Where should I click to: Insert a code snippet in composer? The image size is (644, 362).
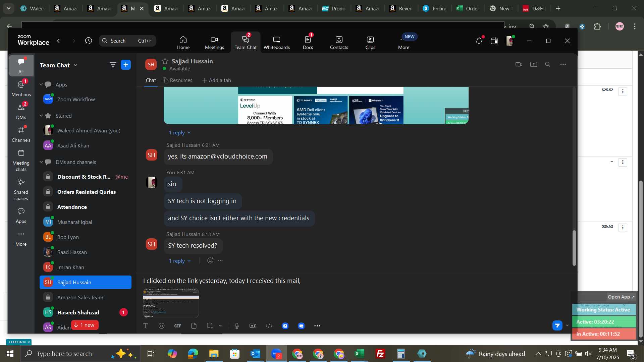(269, 326)
